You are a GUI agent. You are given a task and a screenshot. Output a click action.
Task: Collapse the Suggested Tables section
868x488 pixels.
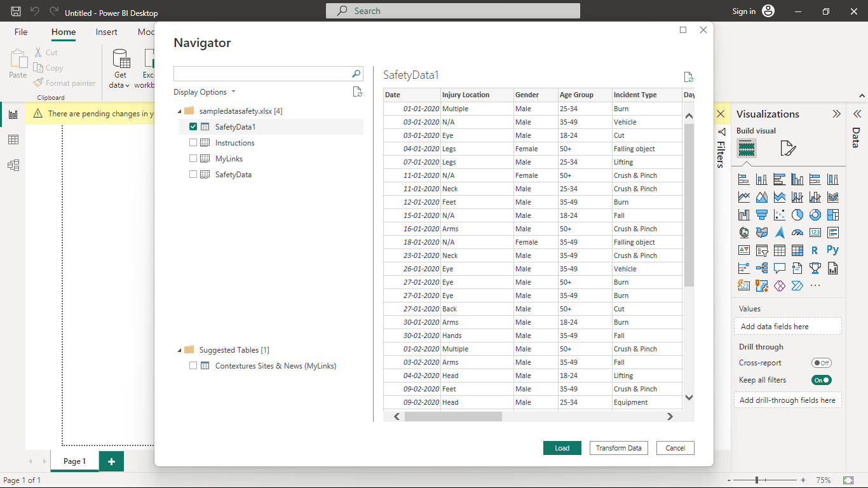pos(180,349)
